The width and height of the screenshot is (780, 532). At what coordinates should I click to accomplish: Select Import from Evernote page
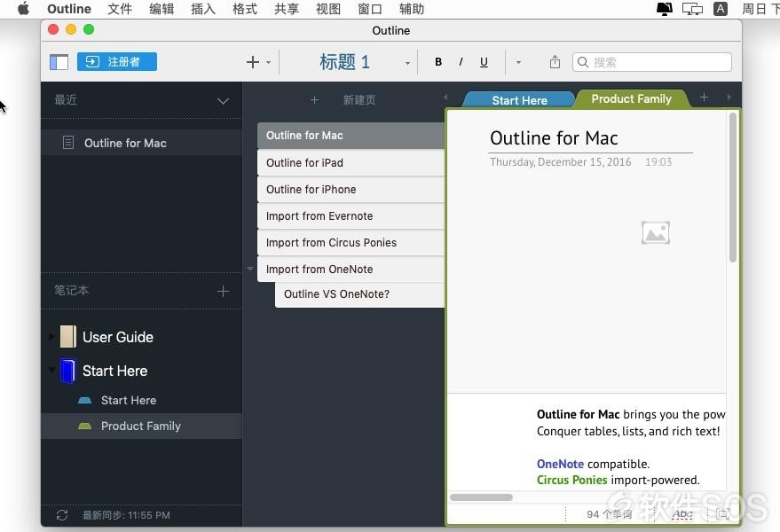pos(351,216)
